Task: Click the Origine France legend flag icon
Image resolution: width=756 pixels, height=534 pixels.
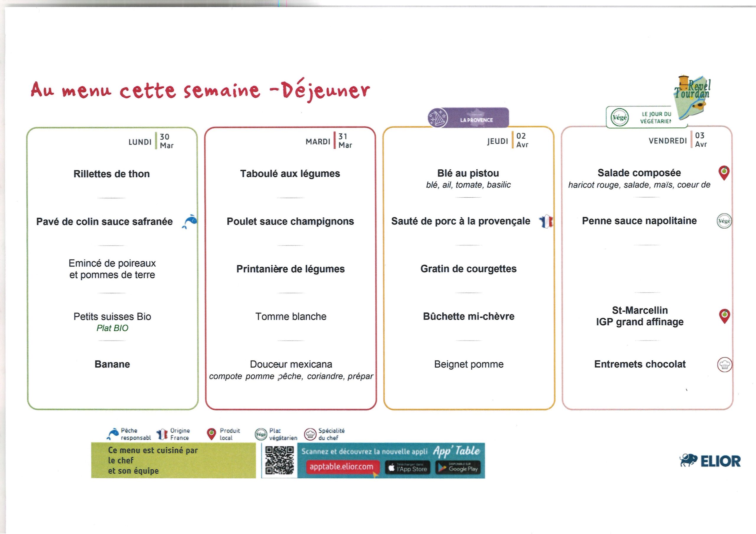Action: 162,434
